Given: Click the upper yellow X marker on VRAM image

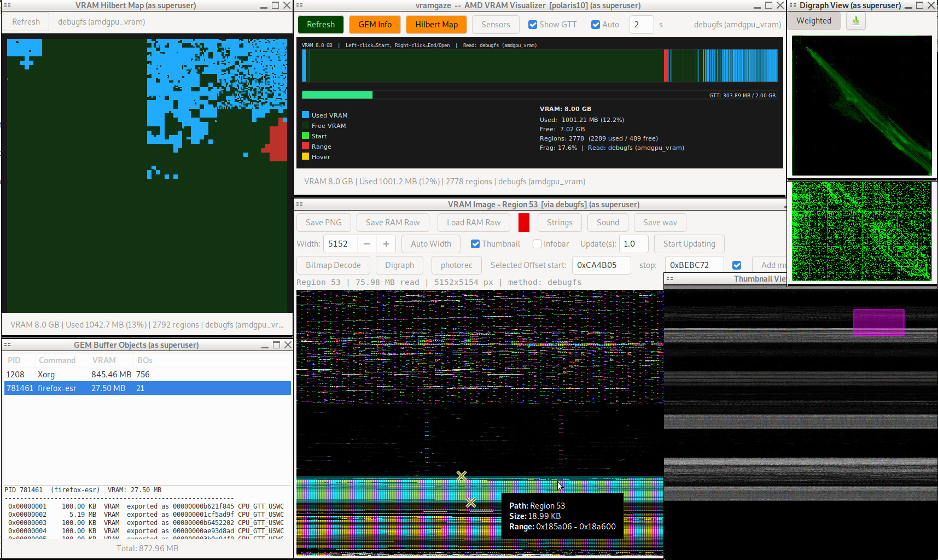Looking at the screenshot, I should click(462, 476).
